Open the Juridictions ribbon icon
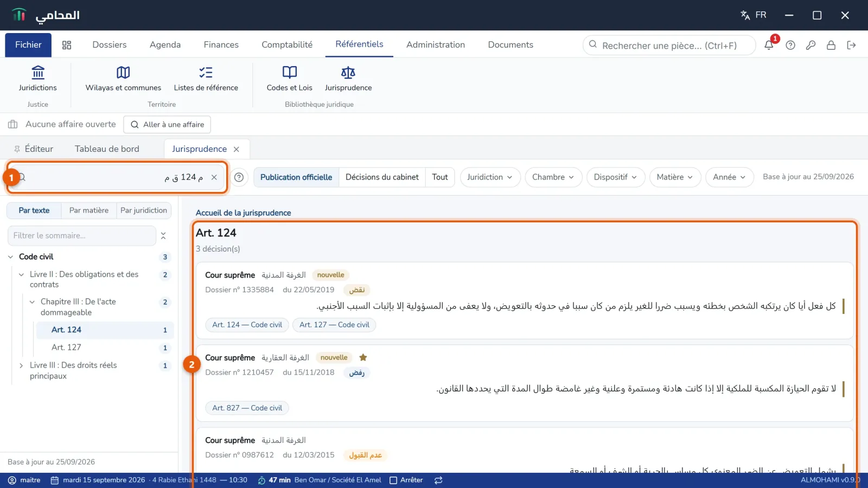868x488 pixels. click(x=37, y=79)
